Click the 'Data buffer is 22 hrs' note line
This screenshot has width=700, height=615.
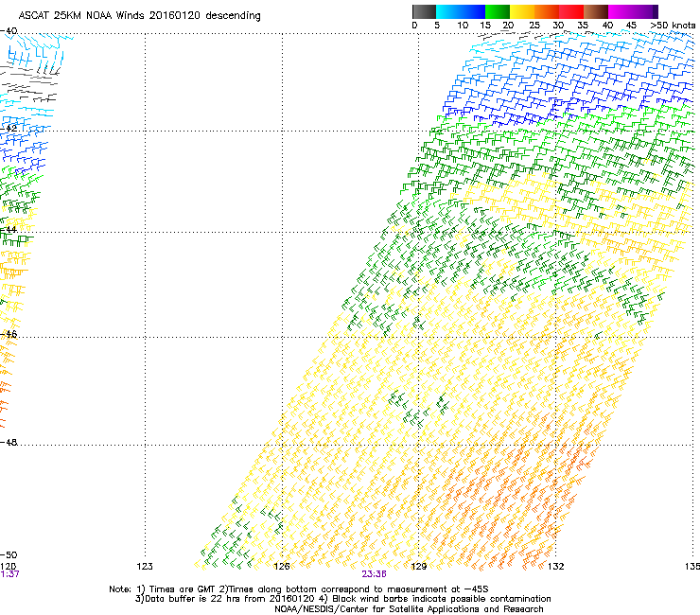(x=342, y=599)
